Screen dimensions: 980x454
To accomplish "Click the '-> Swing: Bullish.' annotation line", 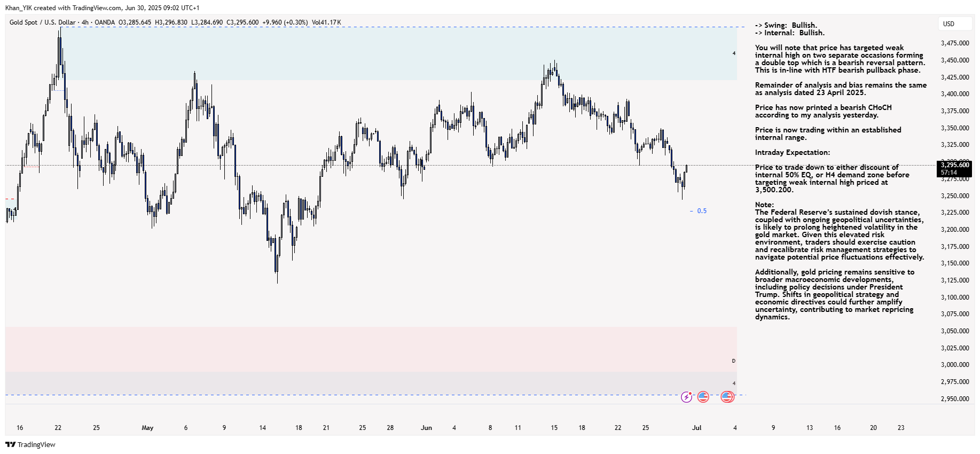I will tap(786, 25).
